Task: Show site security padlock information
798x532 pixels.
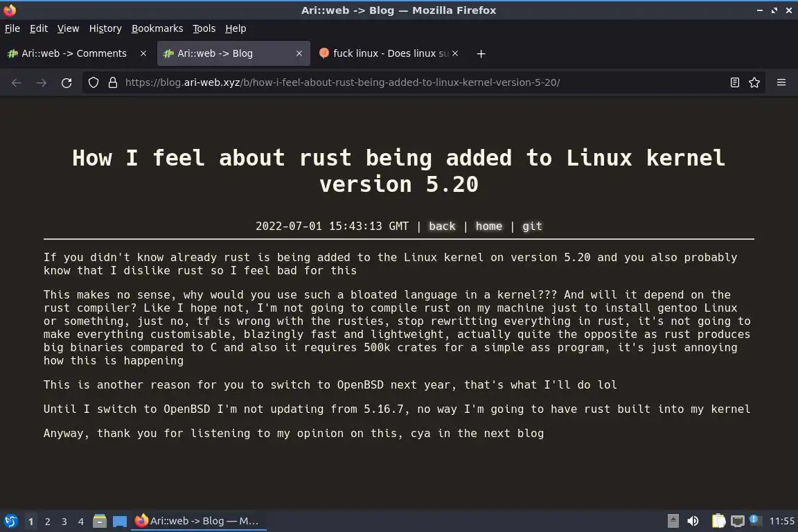Action: coord(113,82)
